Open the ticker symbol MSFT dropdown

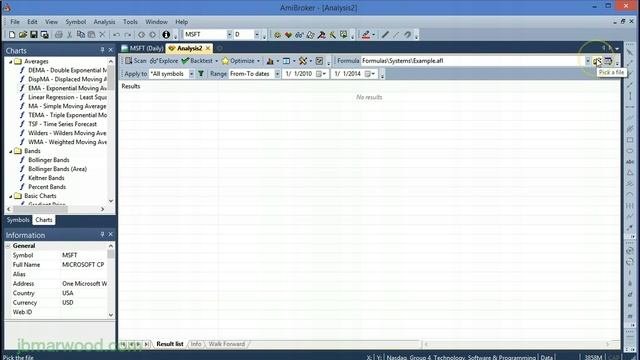[x=229, y=35]
